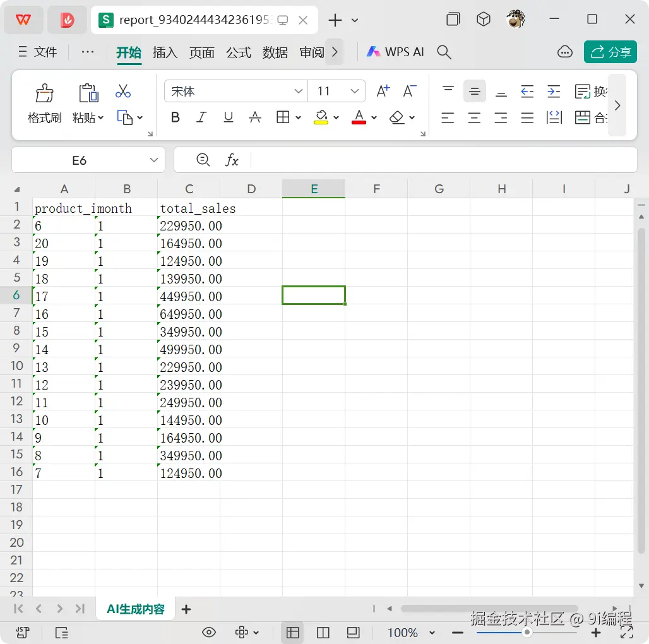Viewport: 649px width, 644px height.
Task: Click the Paste clipboard icon
Action: (x=88, y=93)
